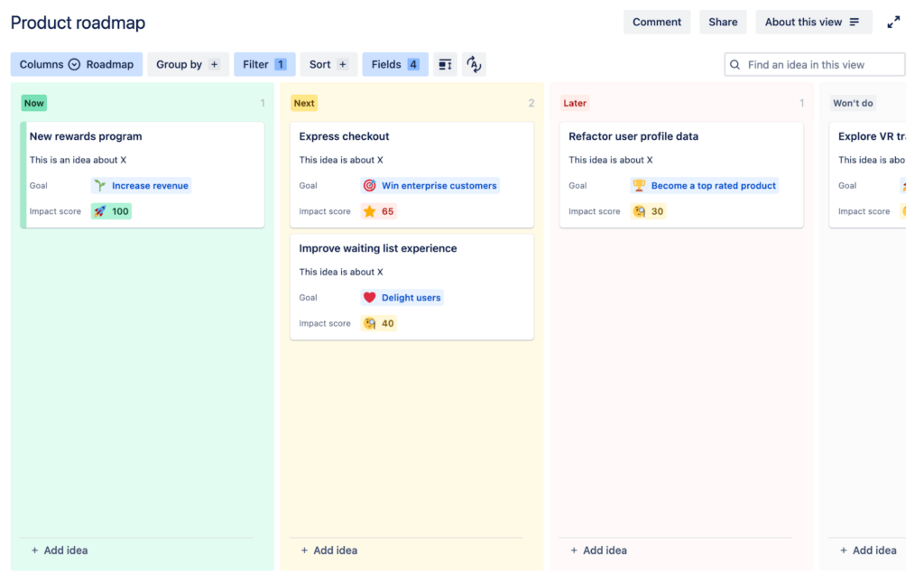Click the magnifying glass in the search box
Image resolution: width=924 pixels, height=583 pixels.
click(735, 64)
